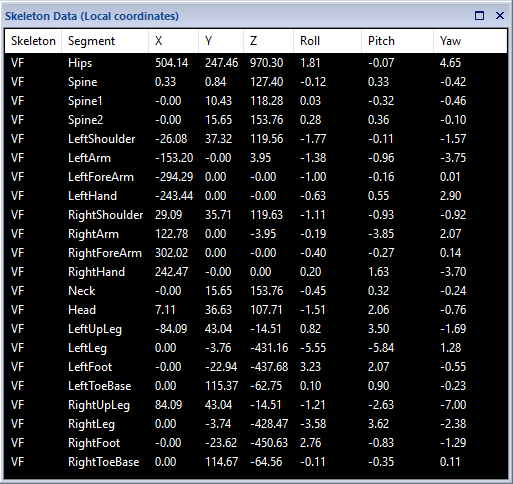Select the LeftUpLeg segment row
The height and width of the screenshot is (484, 513).
pos(256,329)
